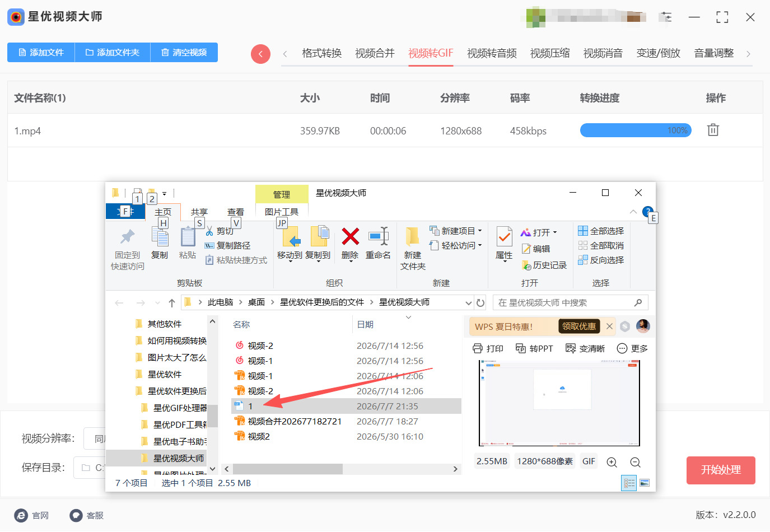Click 历史记录 in the ribbon

pos(544,265)
